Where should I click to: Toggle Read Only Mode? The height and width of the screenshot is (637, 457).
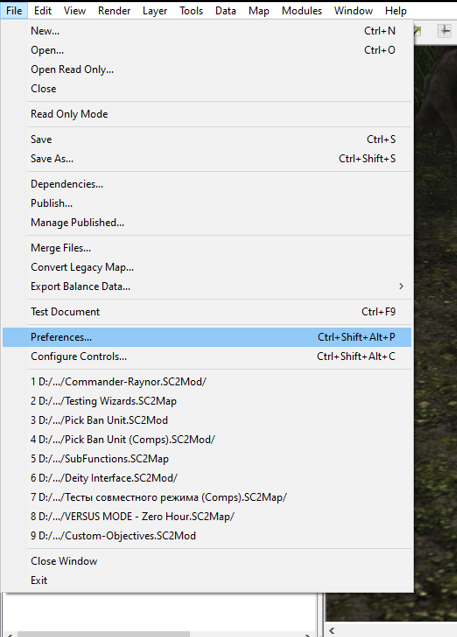click(x=207, y=114)
